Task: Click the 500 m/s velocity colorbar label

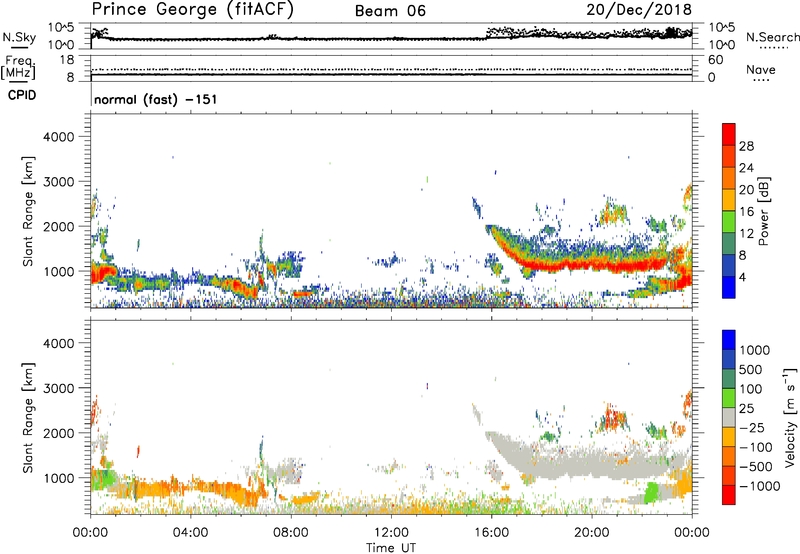Action: click(751, 369)
